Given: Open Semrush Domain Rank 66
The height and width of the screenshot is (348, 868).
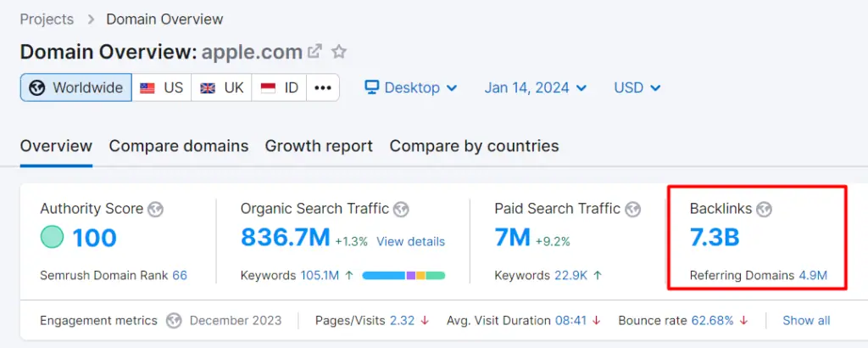Looking at the screenshot, I should click(x=180, y=275).
